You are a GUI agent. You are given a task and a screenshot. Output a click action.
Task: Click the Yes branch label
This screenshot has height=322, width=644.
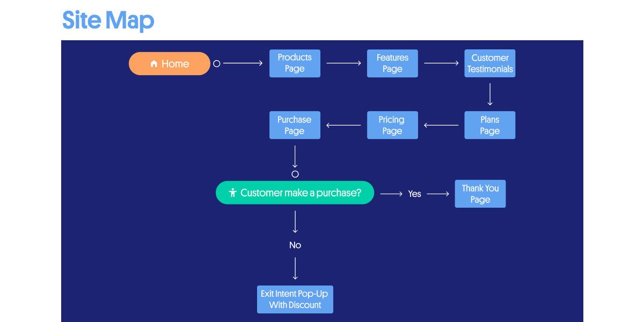coord(415,194)
